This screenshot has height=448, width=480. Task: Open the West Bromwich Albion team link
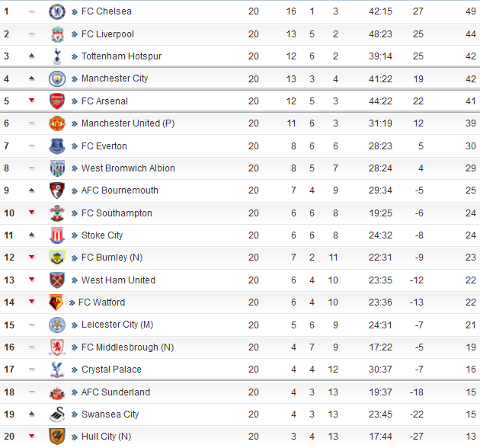pos(128,168)
